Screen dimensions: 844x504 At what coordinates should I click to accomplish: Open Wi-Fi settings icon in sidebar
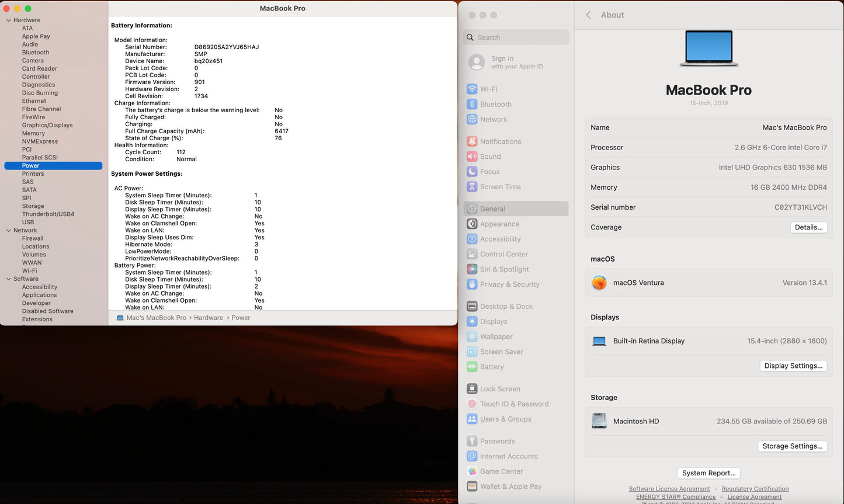coord(472,89)
